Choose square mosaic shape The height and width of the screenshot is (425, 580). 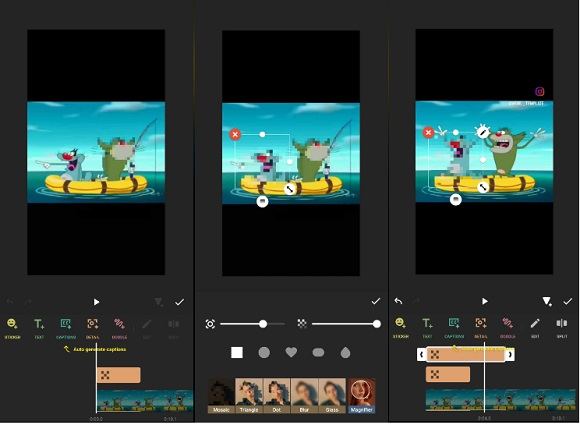(237, 353)
